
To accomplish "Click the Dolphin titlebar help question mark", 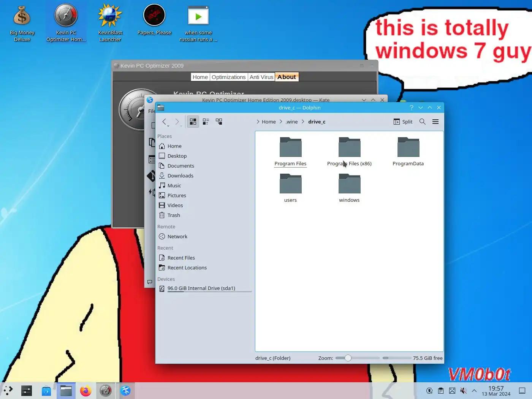I will (x=412, y=108).
